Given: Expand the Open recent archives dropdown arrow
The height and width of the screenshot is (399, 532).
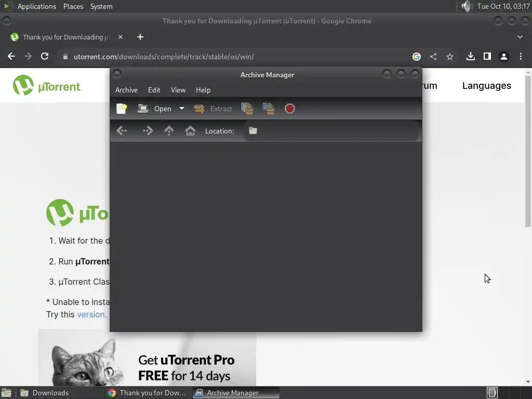Looking at the screenshot, I should [182, 109].
